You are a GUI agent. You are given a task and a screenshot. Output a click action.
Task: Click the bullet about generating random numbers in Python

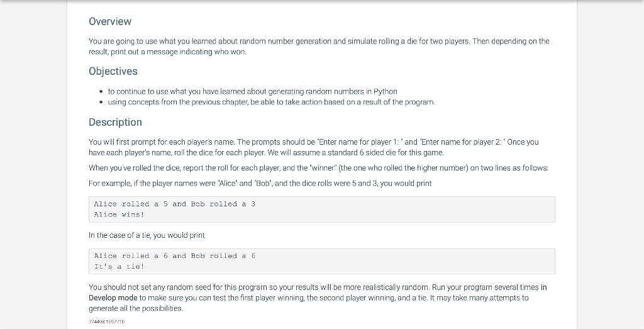click(253, 91)
